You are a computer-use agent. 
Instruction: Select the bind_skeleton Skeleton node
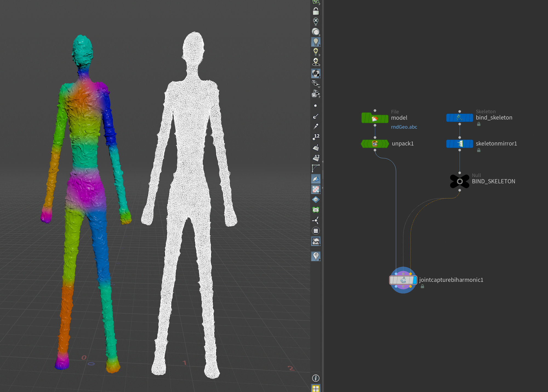pyautogui.click(x=459, y=118)
